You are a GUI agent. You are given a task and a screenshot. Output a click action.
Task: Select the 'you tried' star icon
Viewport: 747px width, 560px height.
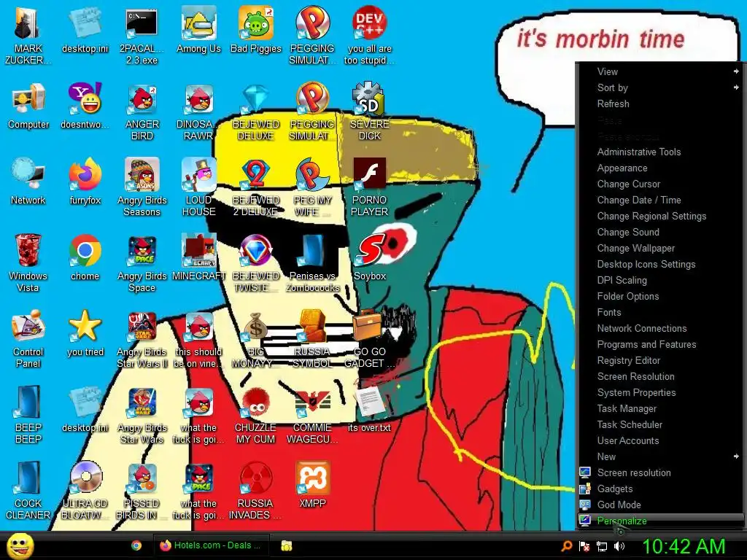point(85,333)
